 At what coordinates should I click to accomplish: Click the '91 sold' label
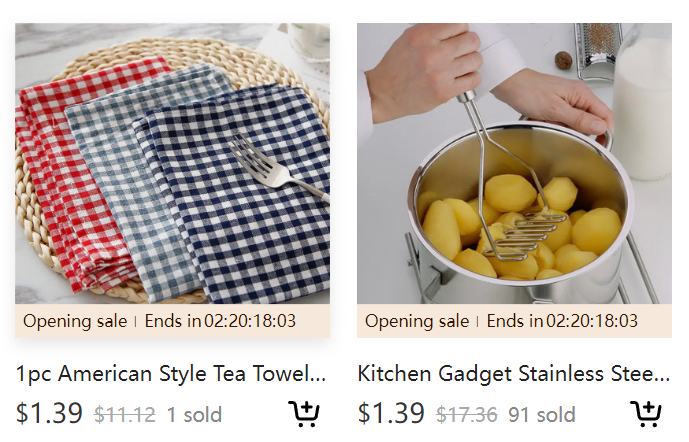[542, 414]
